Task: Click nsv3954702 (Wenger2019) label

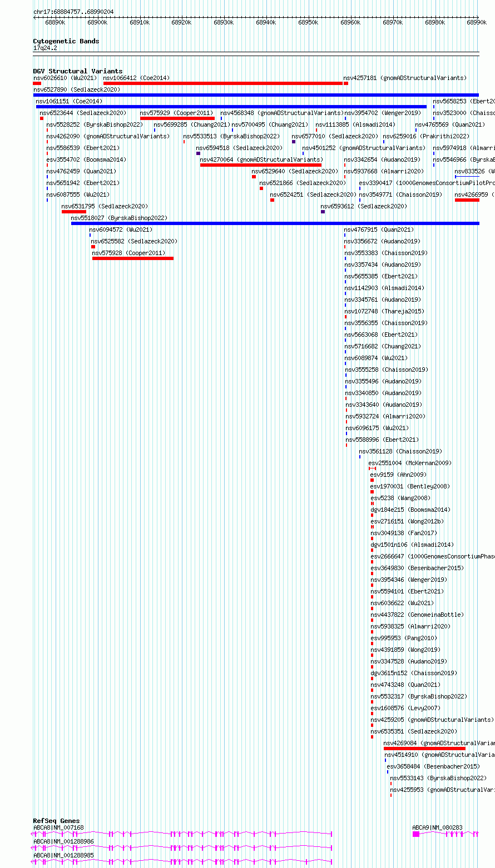Action: (383, 113)
